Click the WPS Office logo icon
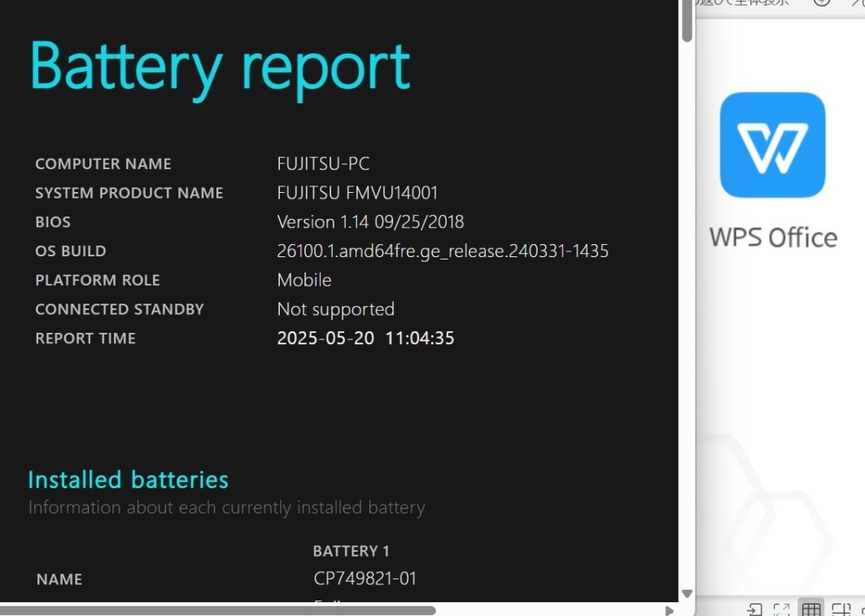Screen dimensions: 865x616 pyautogui.click(x=772, y=145)
